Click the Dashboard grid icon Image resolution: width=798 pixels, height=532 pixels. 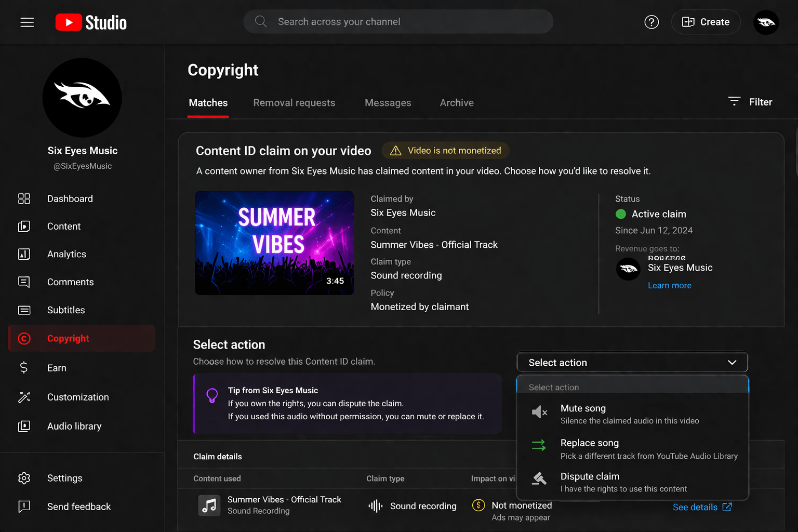(24, 198)
